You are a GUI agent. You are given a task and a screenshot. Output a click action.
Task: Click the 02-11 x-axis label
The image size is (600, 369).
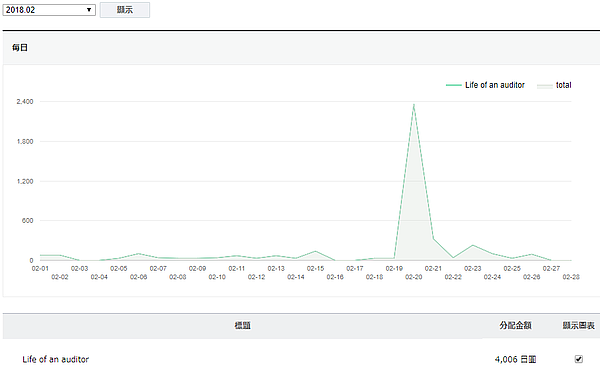coord(237,269)
